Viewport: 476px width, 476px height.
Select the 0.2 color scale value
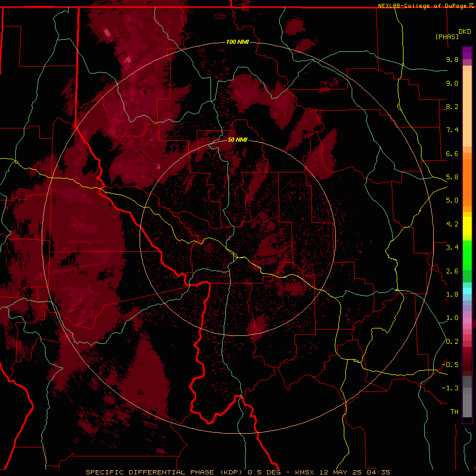452,342
